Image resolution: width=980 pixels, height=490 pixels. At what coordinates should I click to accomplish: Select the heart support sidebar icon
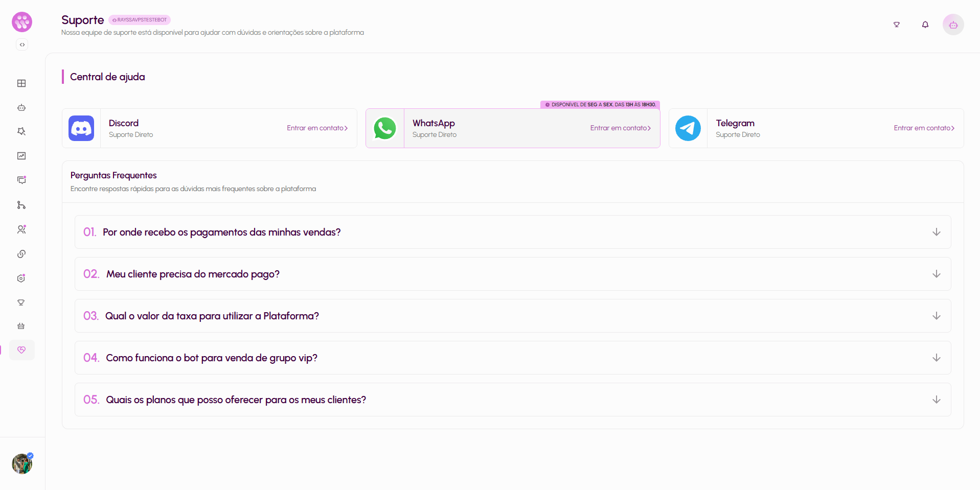click(x=21, y=350)
